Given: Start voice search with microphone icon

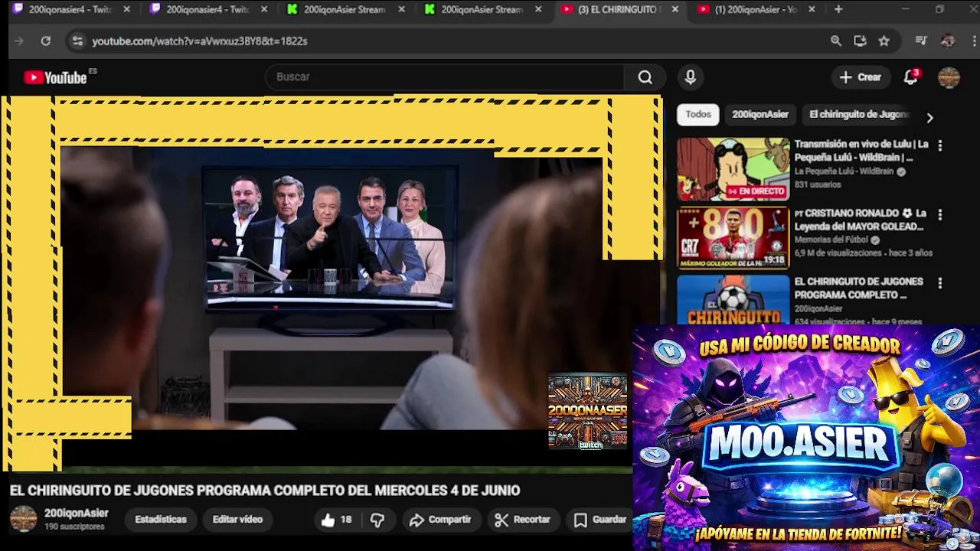Looking at the screenshot, I should (691, 77).
